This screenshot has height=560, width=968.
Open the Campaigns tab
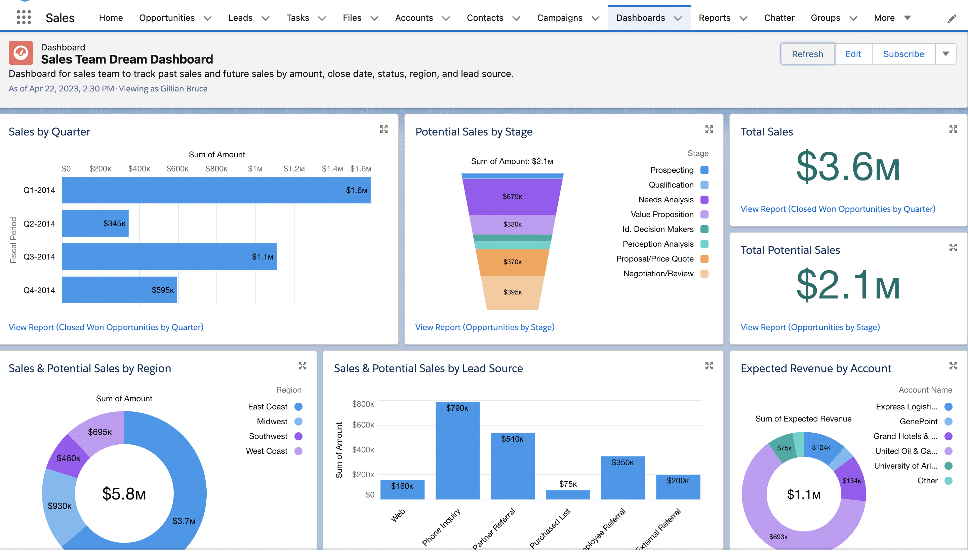(x=559, y=18)
